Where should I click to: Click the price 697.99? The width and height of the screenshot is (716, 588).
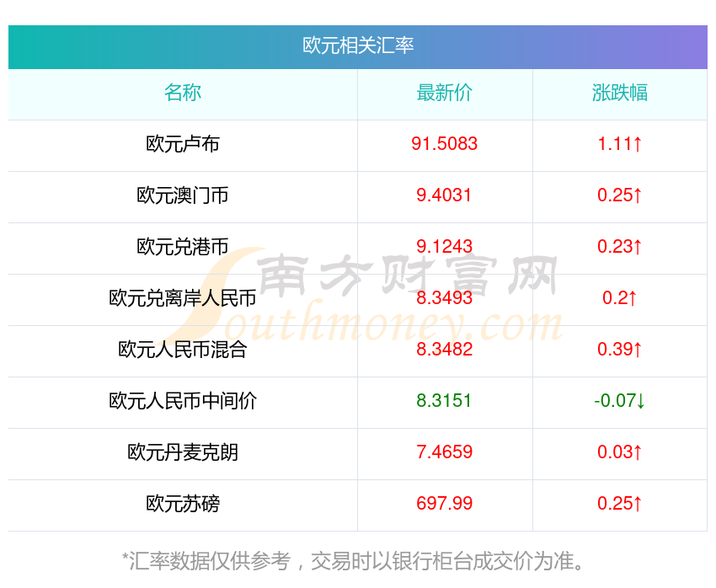[444, 504]
